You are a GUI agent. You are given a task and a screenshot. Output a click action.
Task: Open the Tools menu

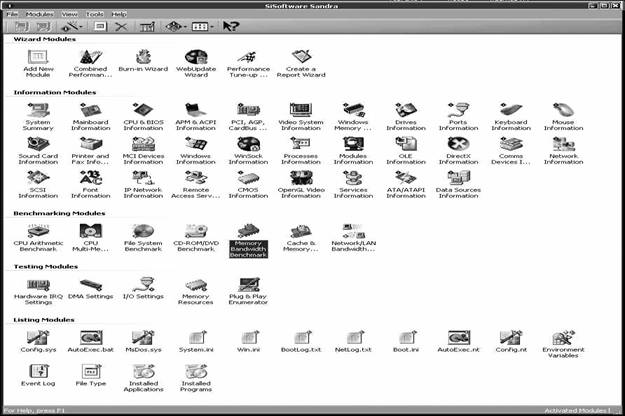pyautogui.click(x=95, y=14)
